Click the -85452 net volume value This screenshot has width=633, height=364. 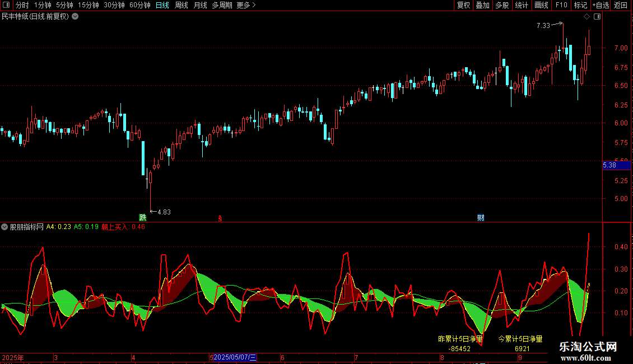point(459,349)
